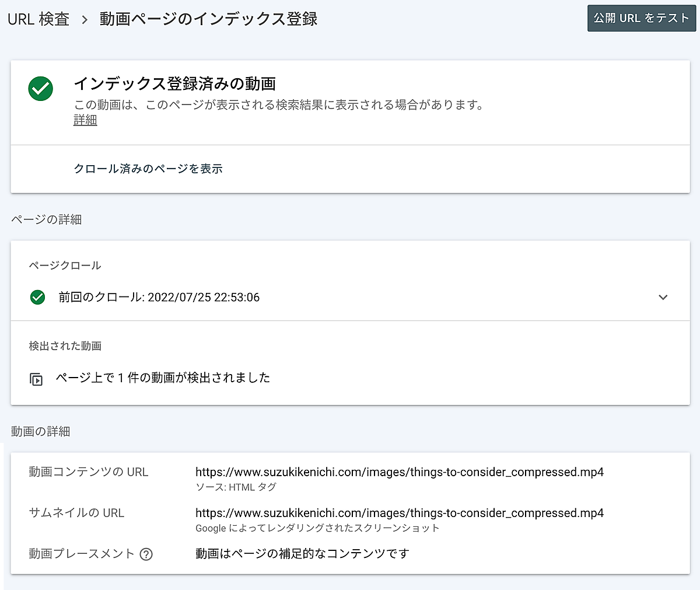Click the ソース: HTML タグ caption

[236, 487]
